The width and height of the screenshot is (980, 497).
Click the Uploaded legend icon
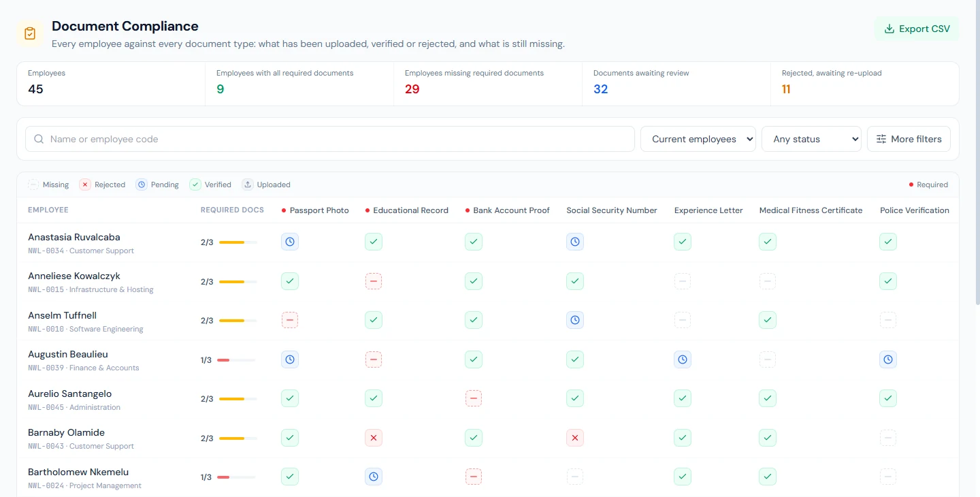(248, 185)
